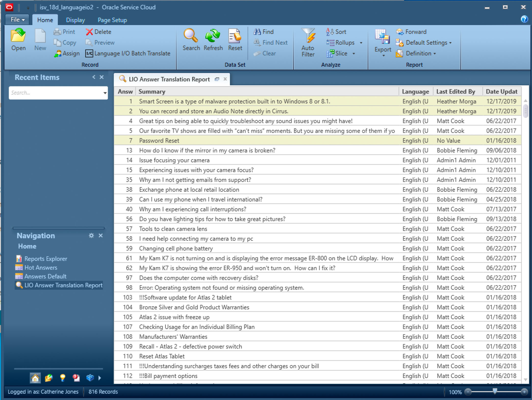Click scroll down arrow of report

[x=525, y=380]
